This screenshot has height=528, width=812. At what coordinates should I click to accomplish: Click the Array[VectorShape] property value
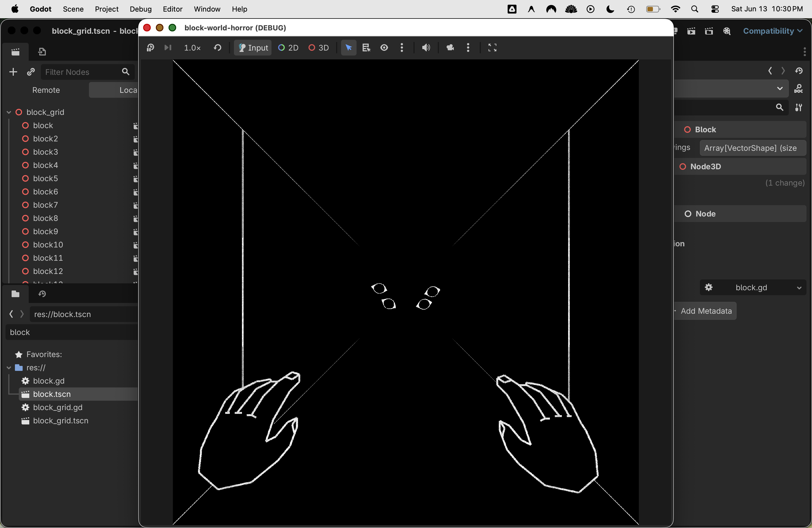753,148
